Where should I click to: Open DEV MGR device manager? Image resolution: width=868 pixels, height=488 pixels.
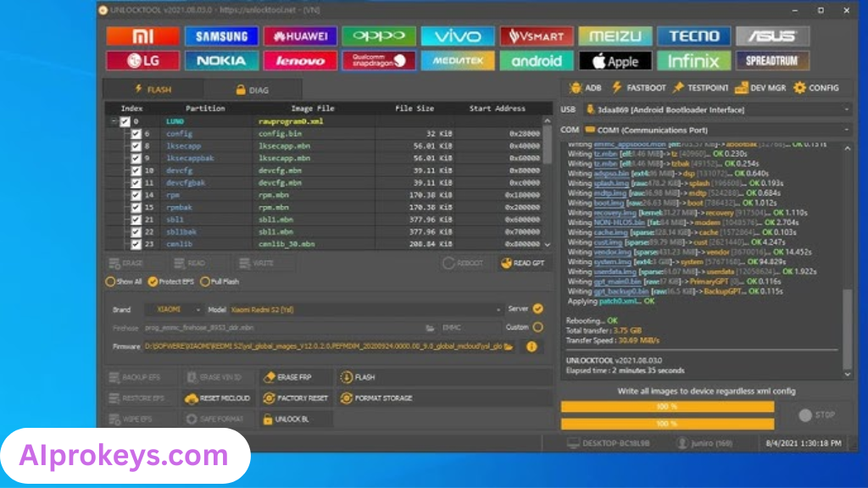[760, 88]
